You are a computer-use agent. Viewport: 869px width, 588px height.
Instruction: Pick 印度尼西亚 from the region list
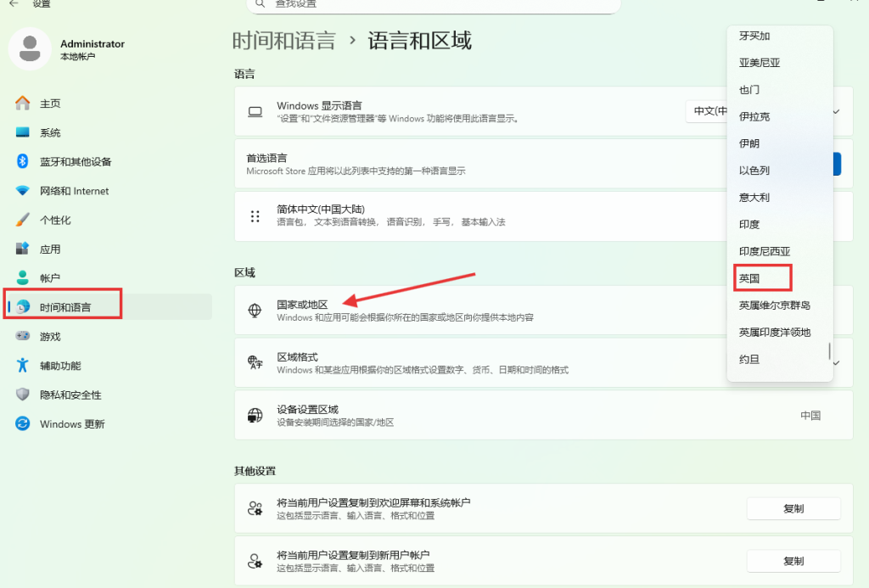pyautogui.click(x=764, y=251)
